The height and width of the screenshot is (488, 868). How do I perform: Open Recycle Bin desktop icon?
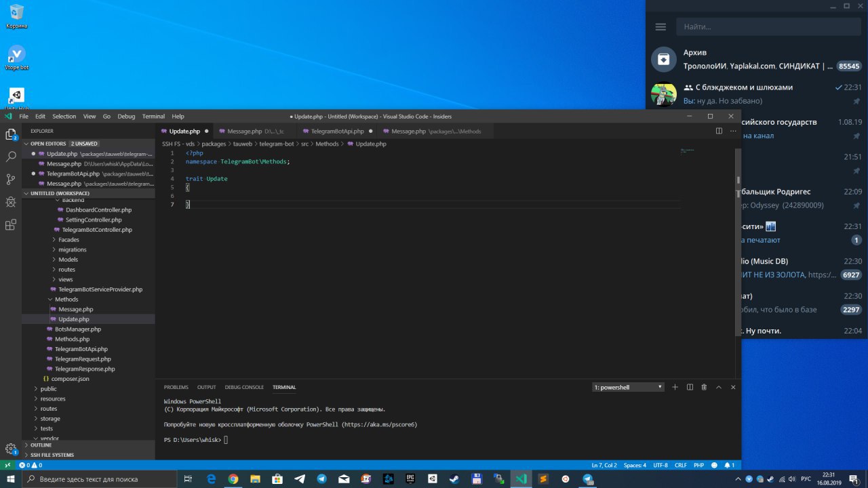pos(16,16)
